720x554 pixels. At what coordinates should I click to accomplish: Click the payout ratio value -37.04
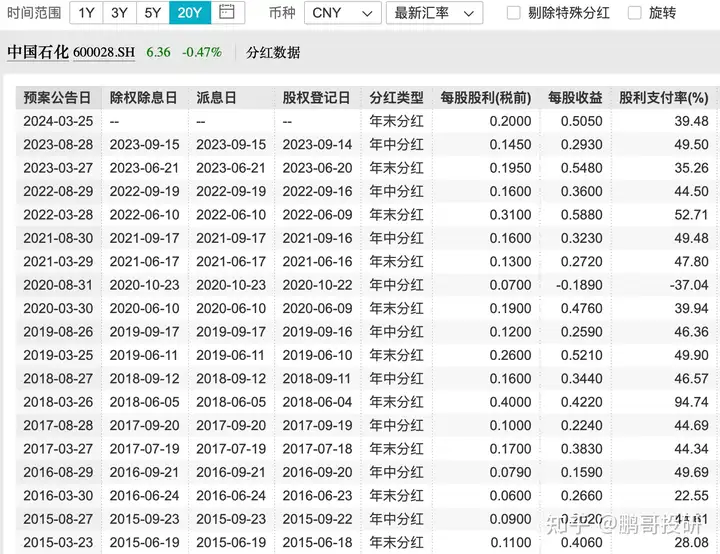point(689,285)
